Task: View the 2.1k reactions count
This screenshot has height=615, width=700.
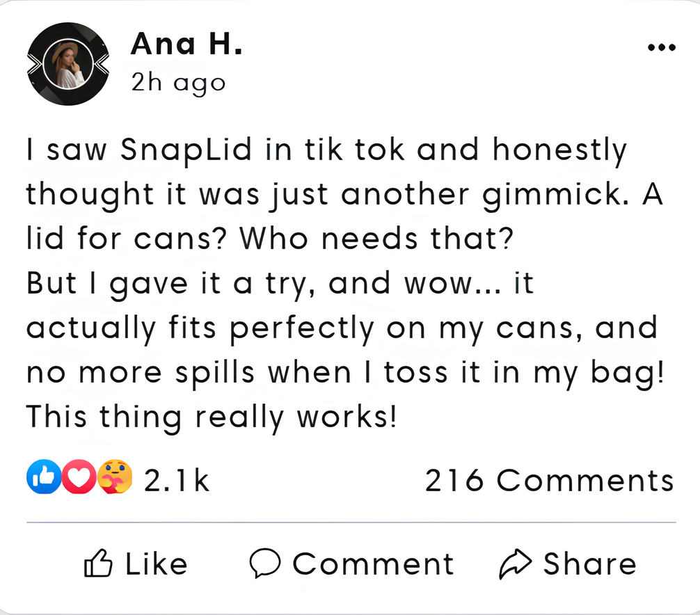Action: coord(177,480)
